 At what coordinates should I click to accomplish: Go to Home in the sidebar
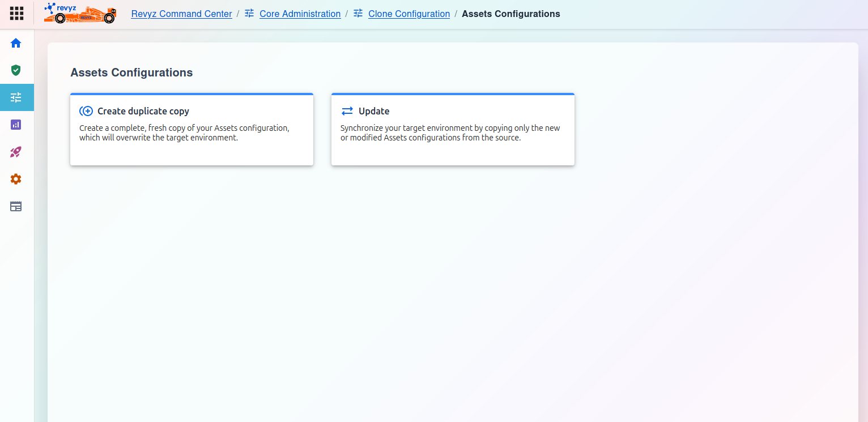16,43
